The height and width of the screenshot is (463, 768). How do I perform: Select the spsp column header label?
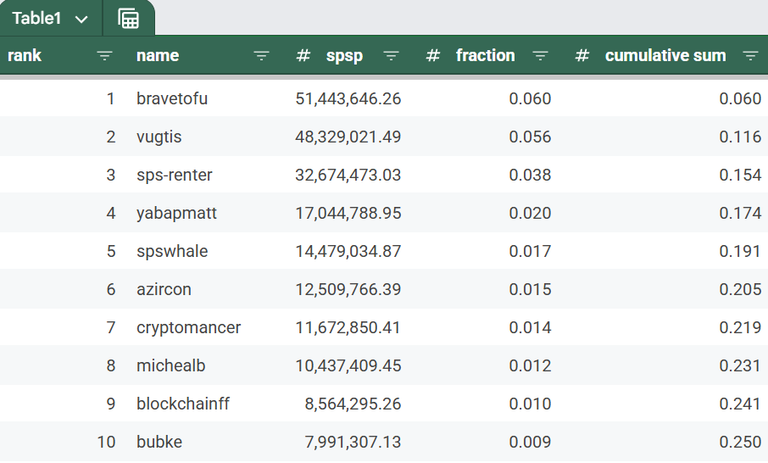pyautogui.click(x=344, y=56)
